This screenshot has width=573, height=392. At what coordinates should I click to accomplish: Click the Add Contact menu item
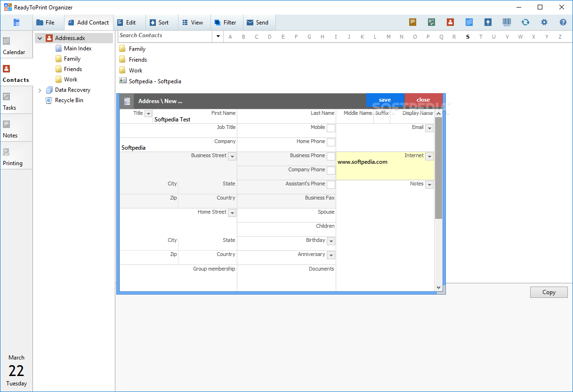89,22
